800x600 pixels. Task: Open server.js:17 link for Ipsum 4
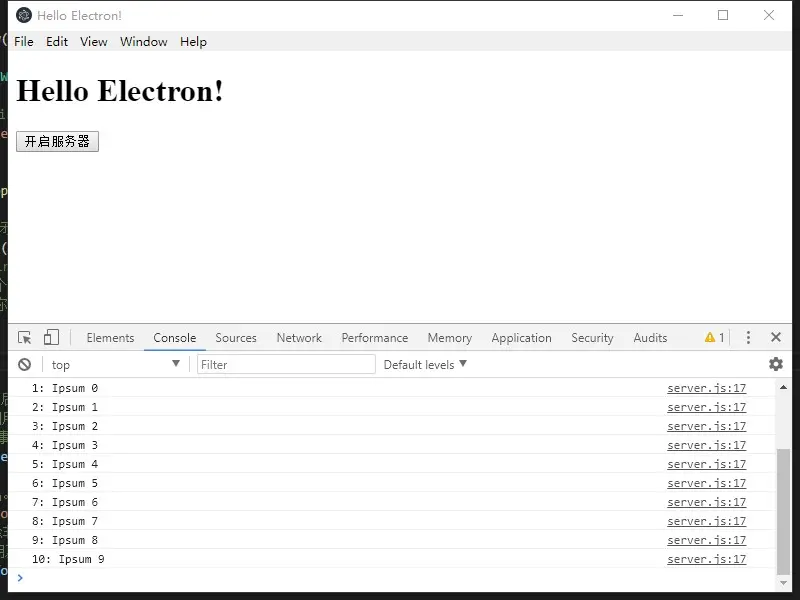(706, 464)
